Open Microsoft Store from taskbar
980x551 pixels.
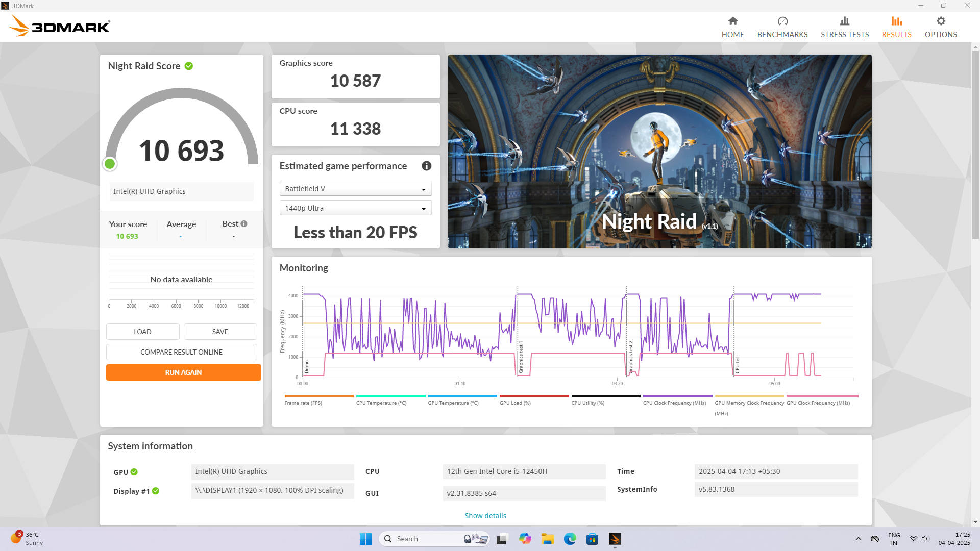pos(592,539)
